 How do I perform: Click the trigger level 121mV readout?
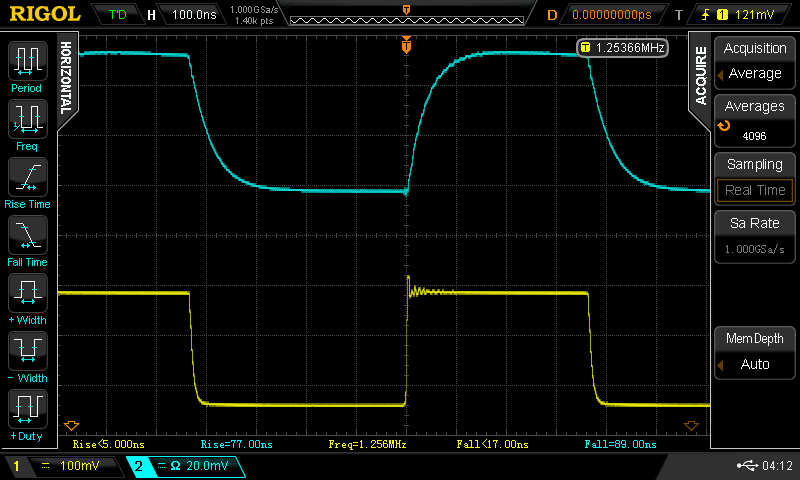(754, 15)
